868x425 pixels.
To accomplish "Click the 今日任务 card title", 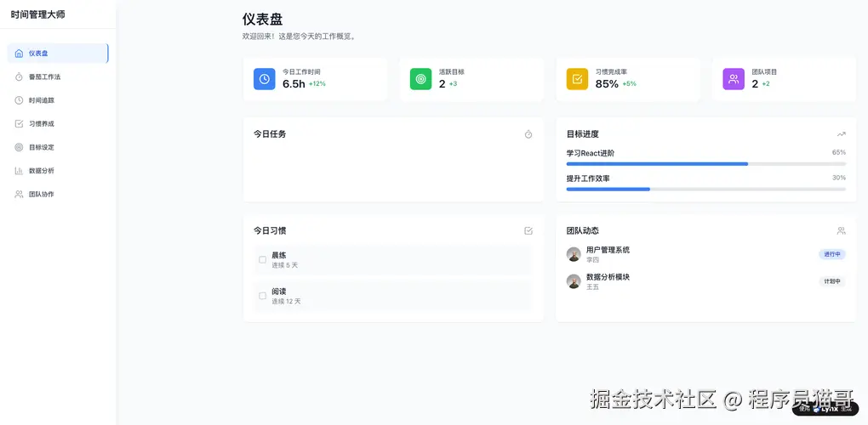I will tap(270, 133).
